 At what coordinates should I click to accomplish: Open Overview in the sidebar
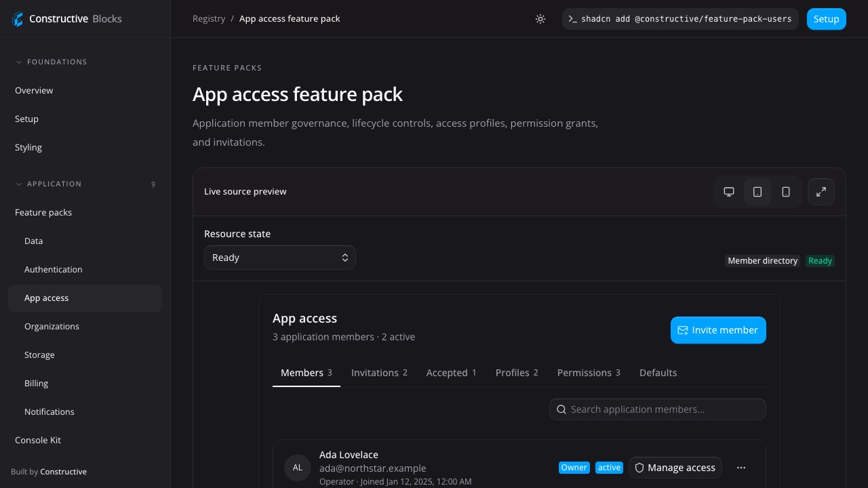[x=85, y=90]
